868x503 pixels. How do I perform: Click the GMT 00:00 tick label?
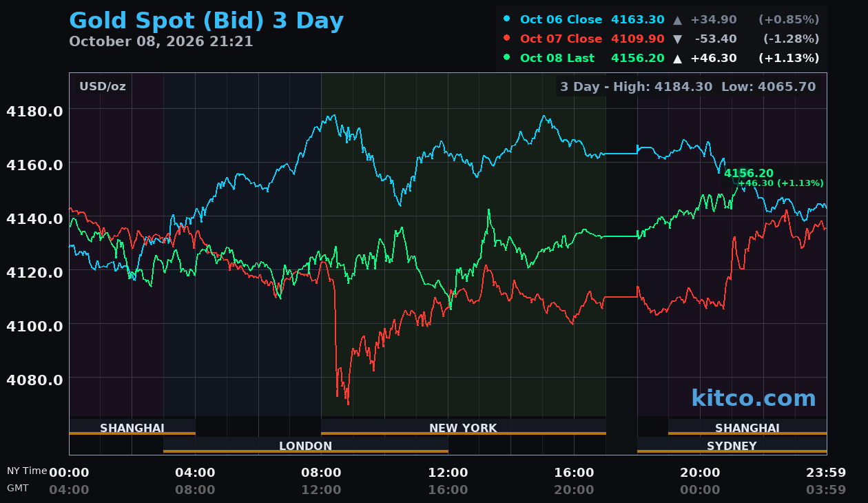[700, 490]
